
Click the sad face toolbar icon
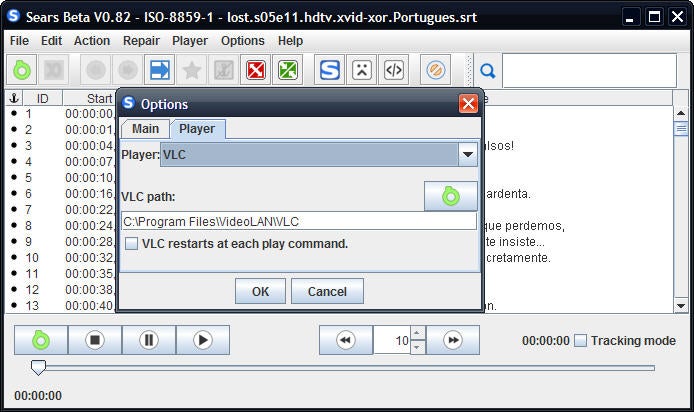pos(362,69)
